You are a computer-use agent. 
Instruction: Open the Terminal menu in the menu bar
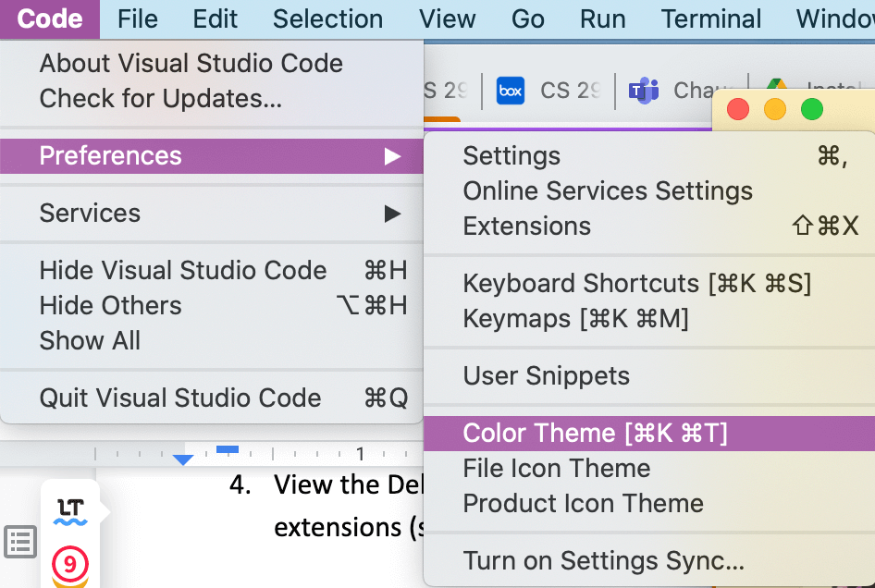coord(710,18)
